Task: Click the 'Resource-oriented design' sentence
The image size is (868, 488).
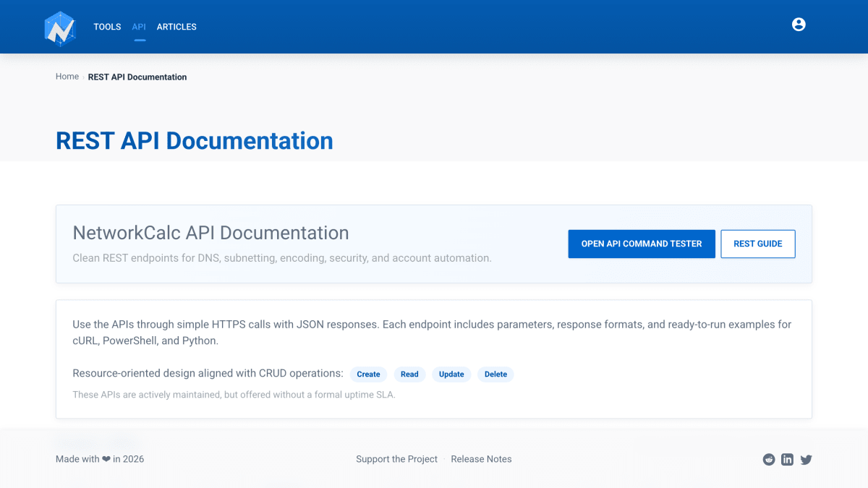Action: (208, 374)
